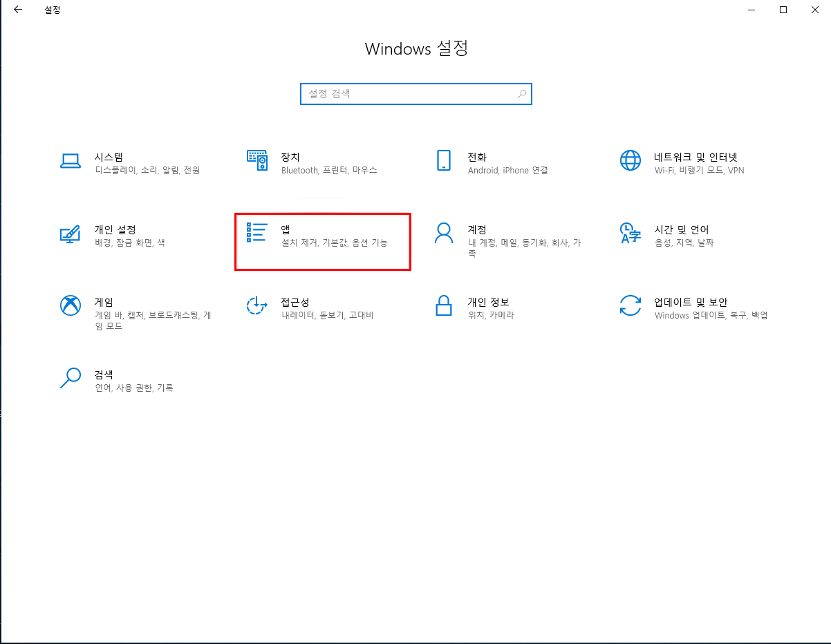The height and width of the screenshot is (644, 831).
Task: Select the 개인 설정 heading
Action: [115, 229]
